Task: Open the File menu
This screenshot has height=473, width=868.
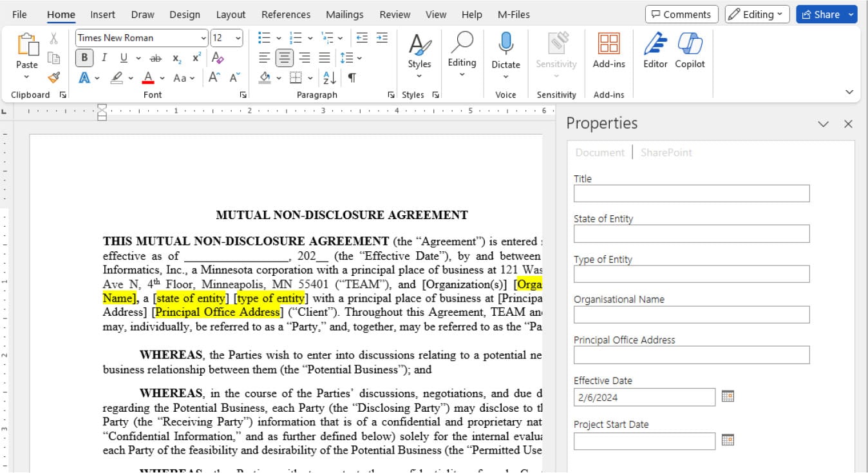Action: 19,14
